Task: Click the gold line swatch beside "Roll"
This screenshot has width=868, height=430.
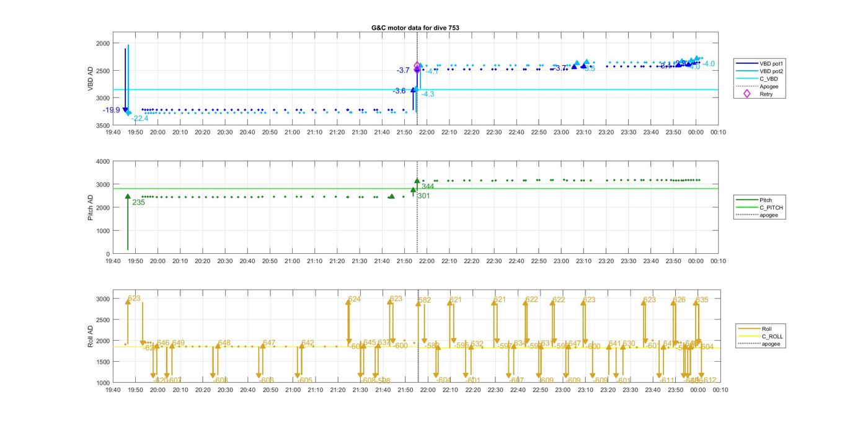Action: 749,329
